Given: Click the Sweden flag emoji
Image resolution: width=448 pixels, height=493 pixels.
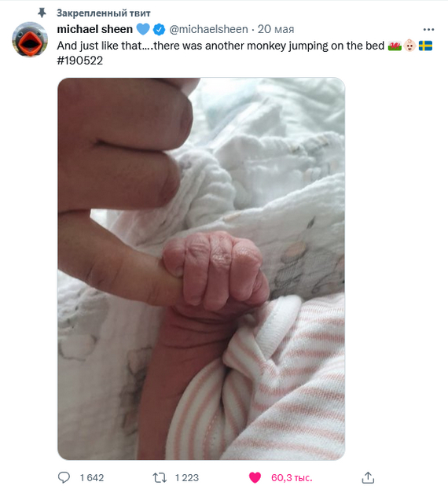Looking at the screenshot, I should tap(425, 46).
